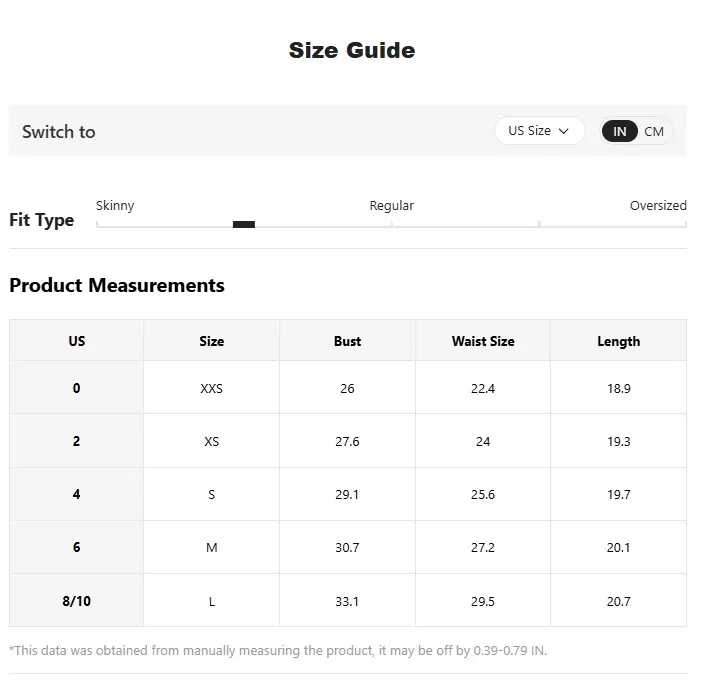Click the L size cell
The image size is (706, 684).
point(212,601)
